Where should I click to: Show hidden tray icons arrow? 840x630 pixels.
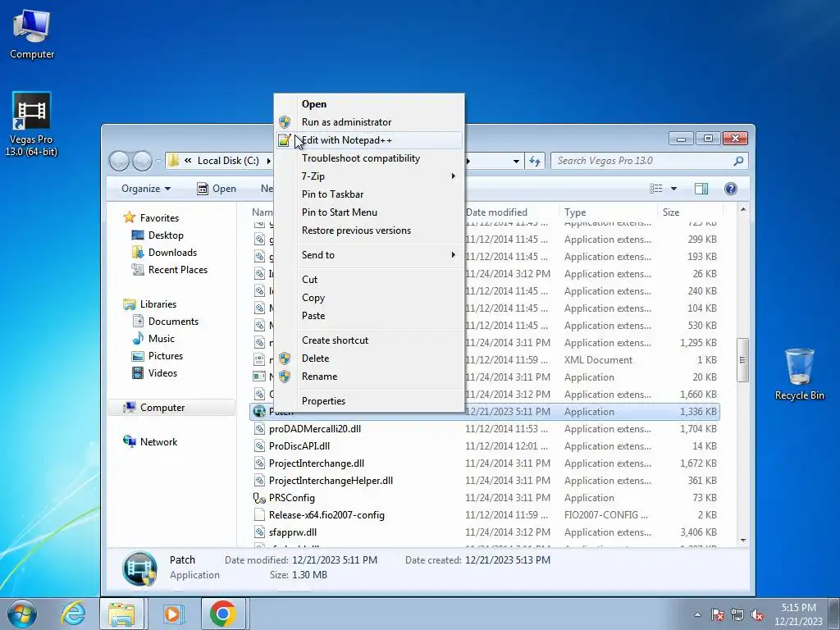coord(697,615)
